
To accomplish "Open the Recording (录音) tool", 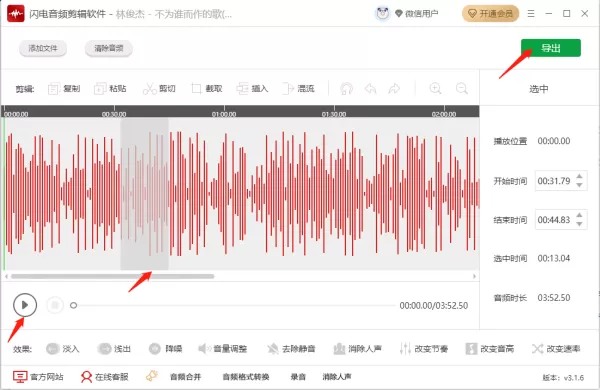I will click(298, 377).
